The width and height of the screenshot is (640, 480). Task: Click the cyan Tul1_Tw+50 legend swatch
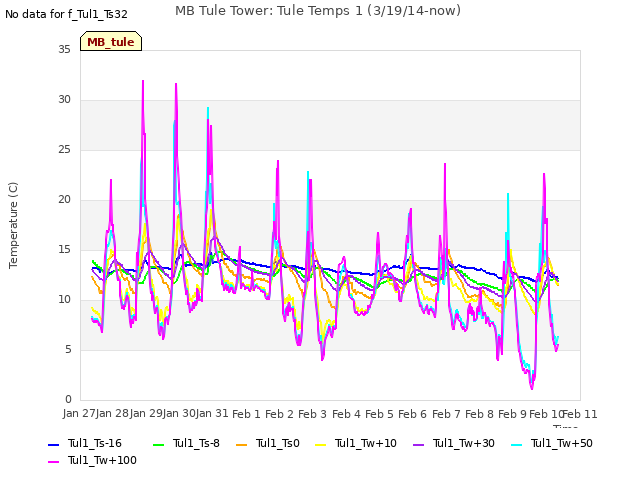point(517,444)
